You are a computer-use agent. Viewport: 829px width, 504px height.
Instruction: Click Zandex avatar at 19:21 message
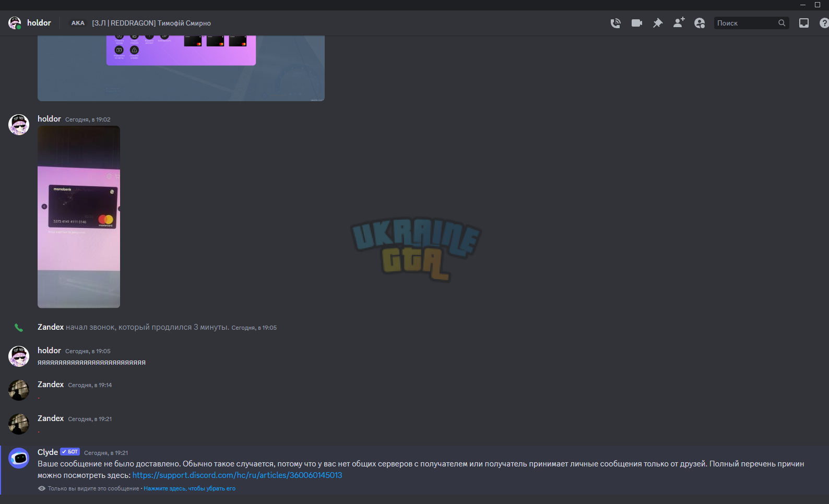point(19,424)
